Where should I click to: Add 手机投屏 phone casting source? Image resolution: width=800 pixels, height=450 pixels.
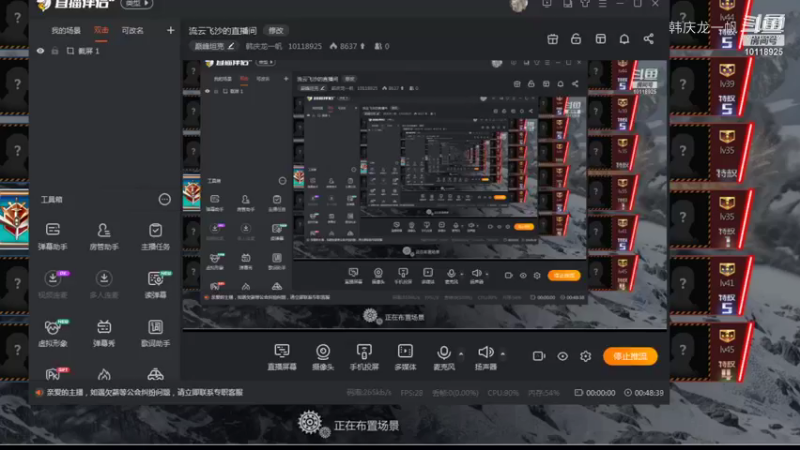click(364, 357)
